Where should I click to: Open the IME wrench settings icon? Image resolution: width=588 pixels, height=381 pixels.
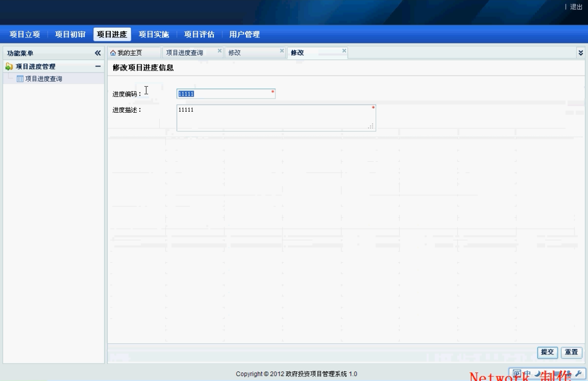click(578, 373)
